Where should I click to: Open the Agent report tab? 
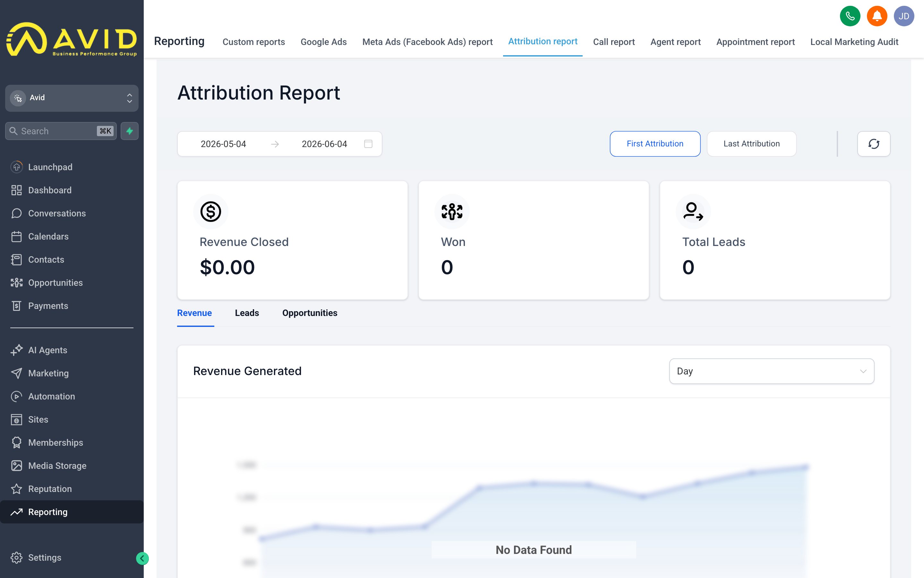[x=675, y=42]
